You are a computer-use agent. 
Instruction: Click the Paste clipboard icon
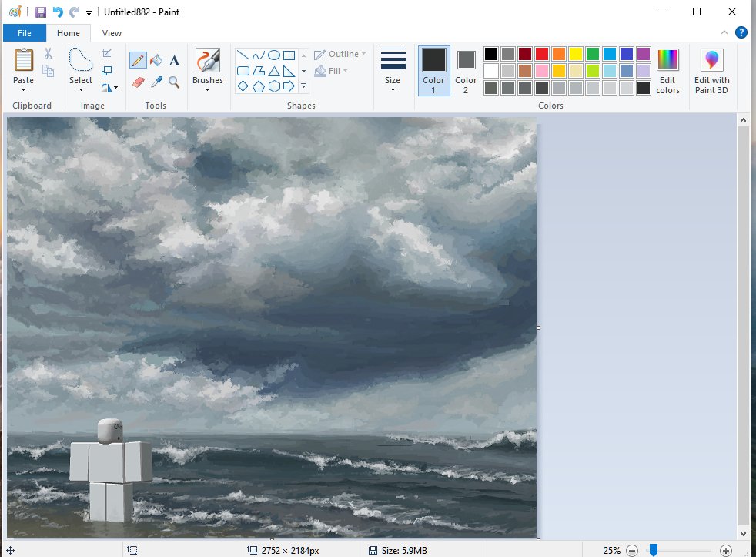24,60
